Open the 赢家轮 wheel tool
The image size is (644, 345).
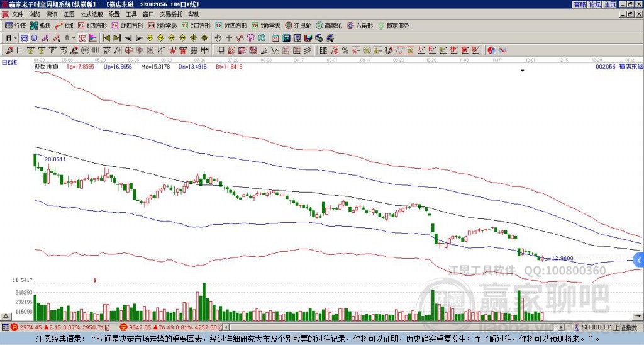329,25
